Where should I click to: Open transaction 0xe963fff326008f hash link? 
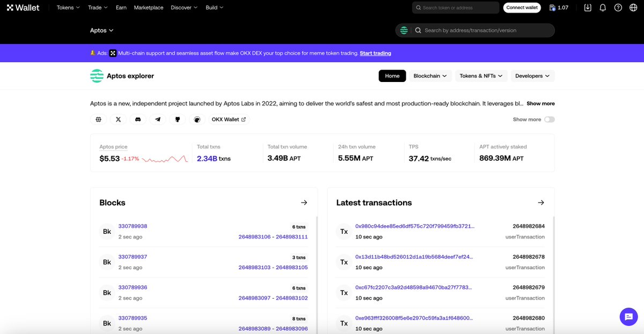(x=415, y=318)
